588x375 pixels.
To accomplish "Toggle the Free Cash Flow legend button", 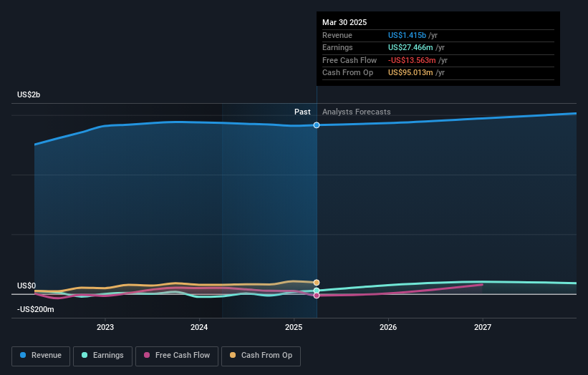I will [x=177, y=356].
